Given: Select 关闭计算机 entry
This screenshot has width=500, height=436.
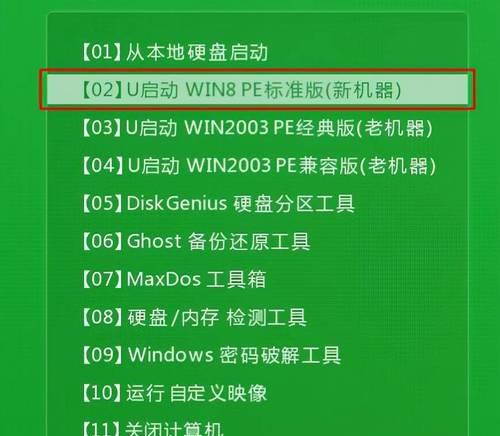Looking at the screenshot, I should (152, 428).
